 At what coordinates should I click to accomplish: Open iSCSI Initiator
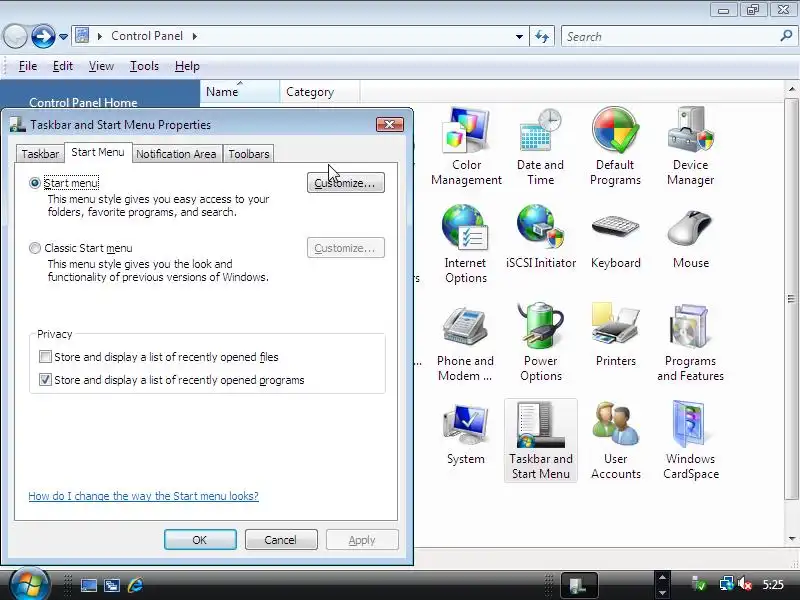coord(540,237)
